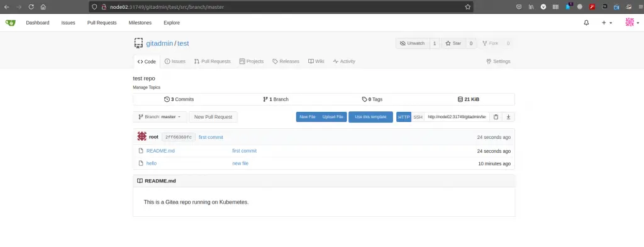Open the test repository name link
The width and height of the screenshot is (644, 247).
pos(183,43)
